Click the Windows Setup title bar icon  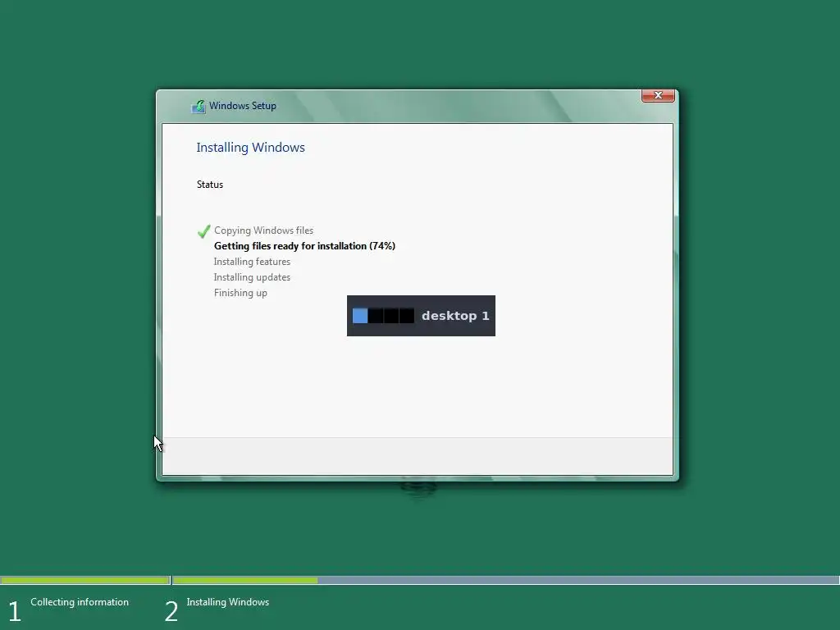[x=199, y=106]
